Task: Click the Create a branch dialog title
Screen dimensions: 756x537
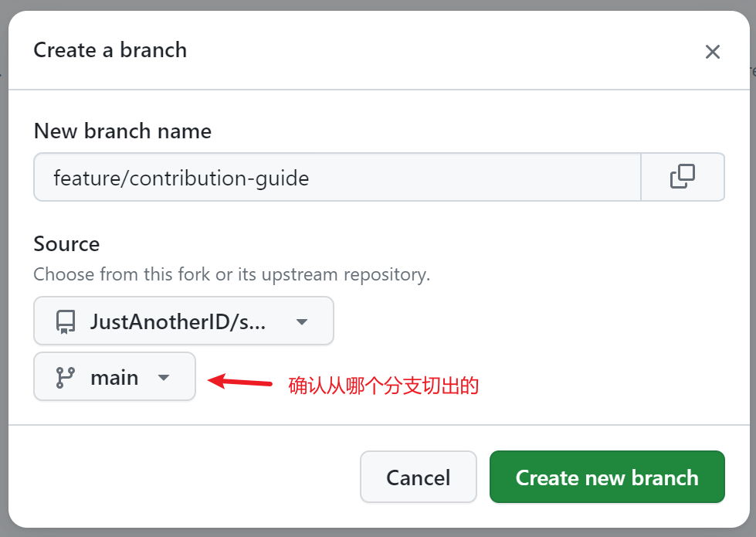Action: [x=110, y=50]
